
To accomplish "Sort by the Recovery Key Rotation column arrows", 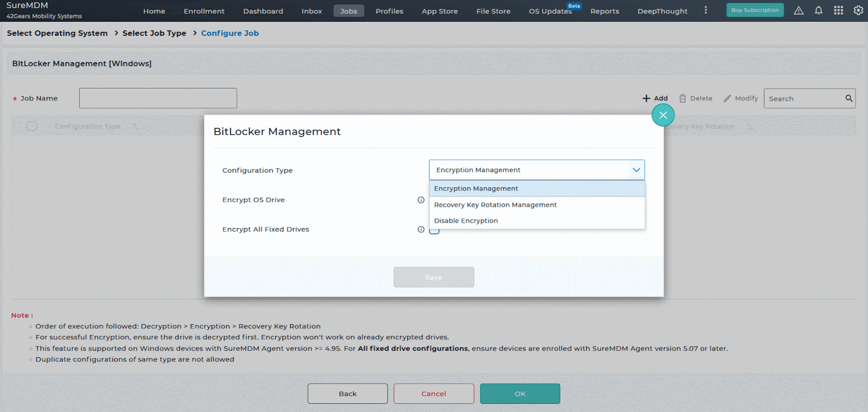I will [x=750, y=126].
